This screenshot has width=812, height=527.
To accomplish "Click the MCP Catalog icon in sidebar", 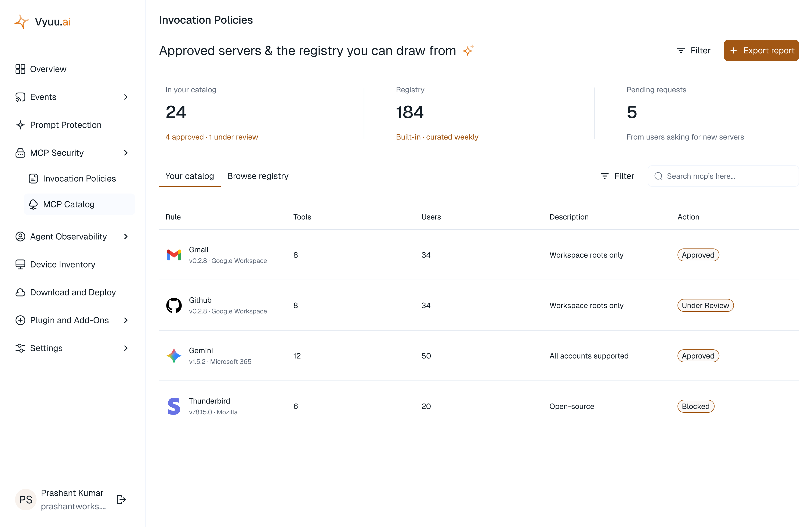I will click(33, 204).
